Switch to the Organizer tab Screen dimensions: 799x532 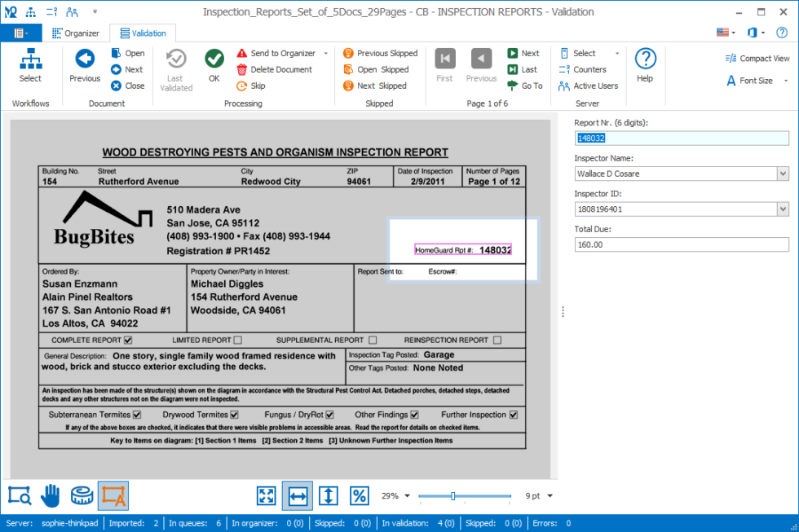pos(75,33)
